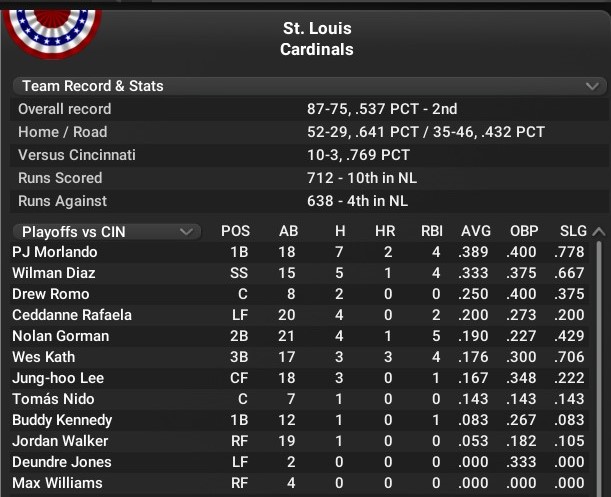
Task: Collapse the Team Record & Stats section
Action: (x=591, y=87)
